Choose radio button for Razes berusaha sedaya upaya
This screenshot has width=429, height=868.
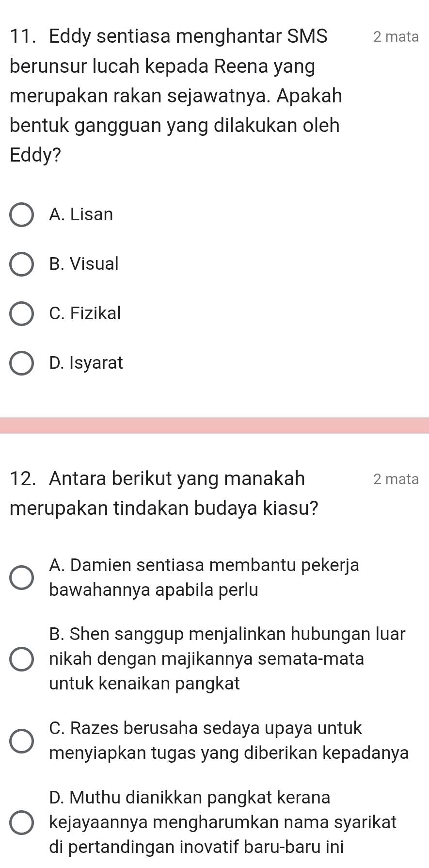click(x=21, y=740)
